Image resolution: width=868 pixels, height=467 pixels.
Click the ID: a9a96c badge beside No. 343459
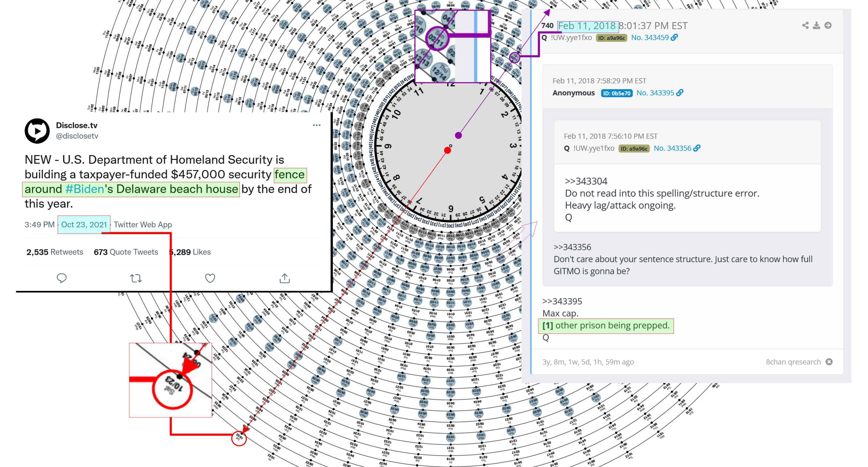[x=611, y=38]
